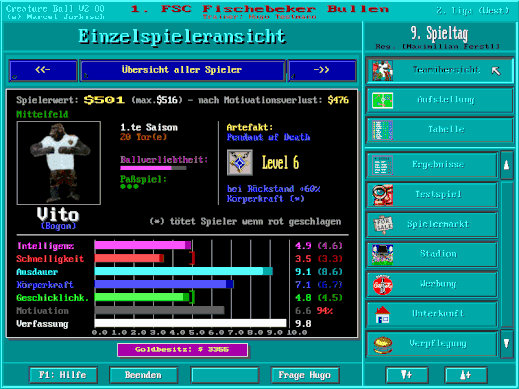Click the Unterkunft house icon

click(x=382, y=315)
